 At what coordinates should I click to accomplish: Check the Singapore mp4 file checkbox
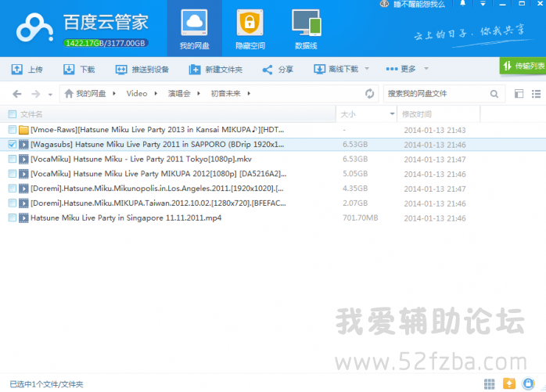[13, 218]
